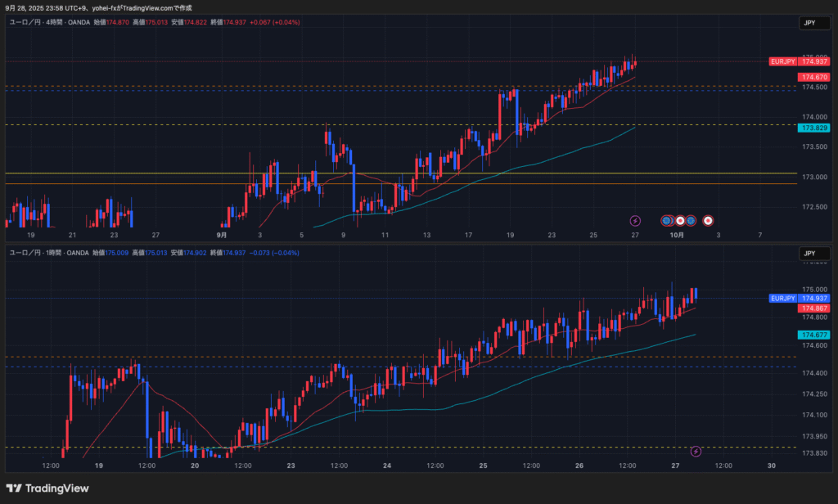
Task: Open JPY currency dropdown on the upper chart
Action: pyautogui.click(x=809, y=24)
